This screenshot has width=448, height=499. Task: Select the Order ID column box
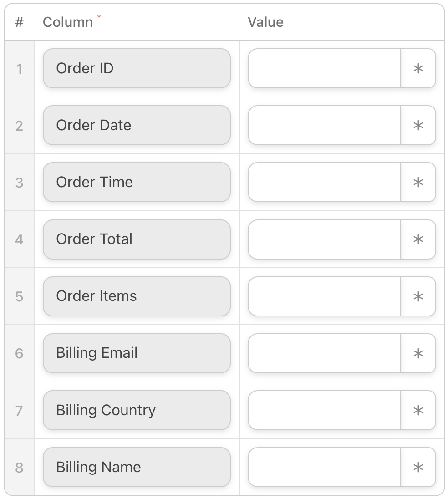coord(137,69)
